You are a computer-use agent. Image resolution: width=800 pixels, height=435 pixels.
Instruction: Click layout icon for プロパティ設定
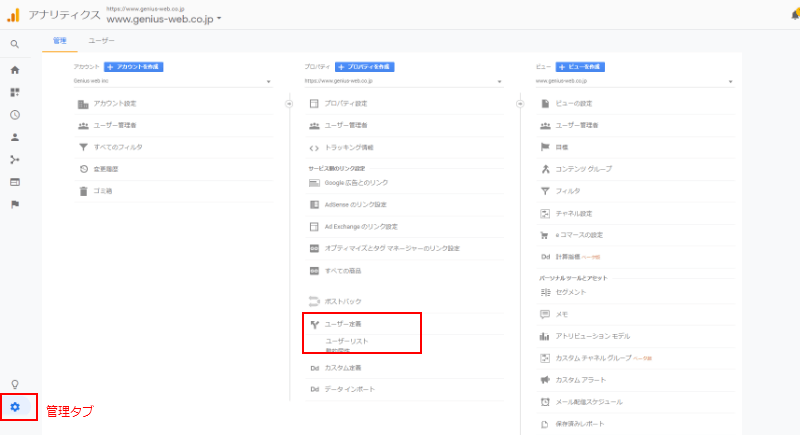(314, 104)
